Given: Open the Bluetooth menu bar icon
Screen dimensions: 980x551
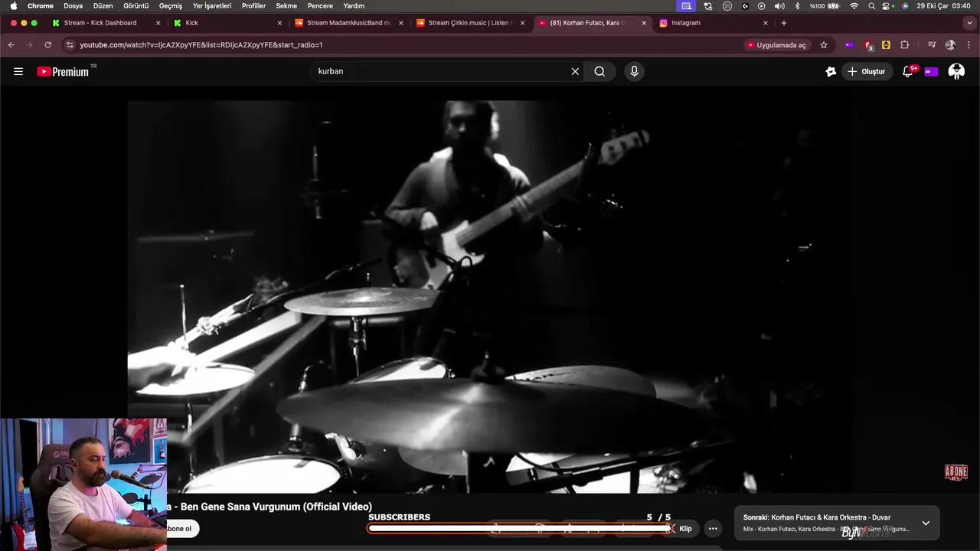Looking at the screenshot, I should [x=797, y=5].
